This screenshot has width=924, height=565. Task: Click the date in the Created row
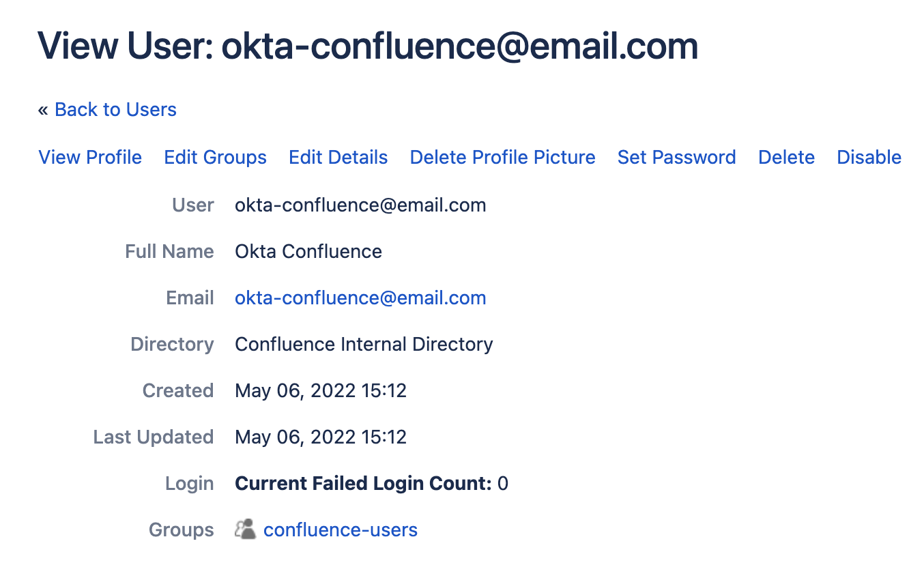pos(321,391)
